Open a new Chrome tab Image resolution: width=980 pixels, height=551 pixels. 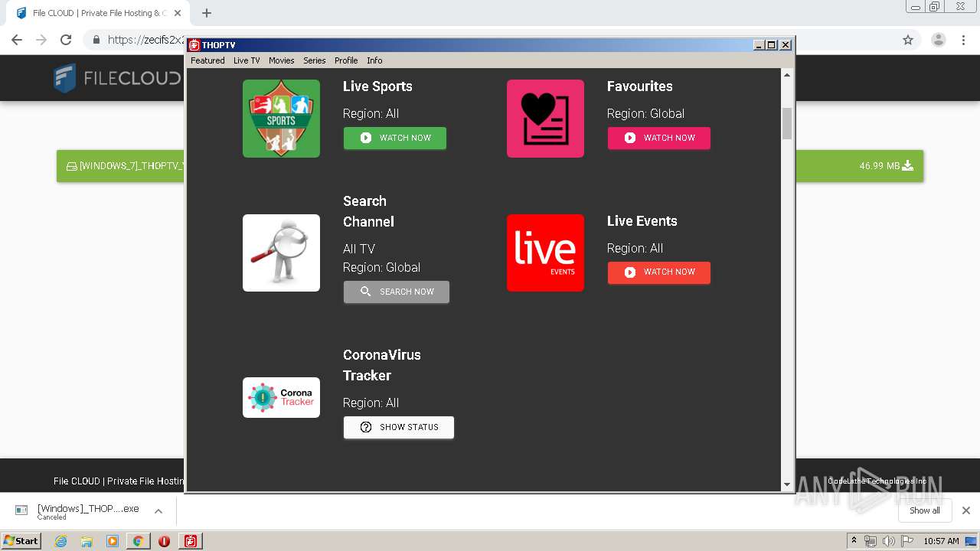[207, 13]
